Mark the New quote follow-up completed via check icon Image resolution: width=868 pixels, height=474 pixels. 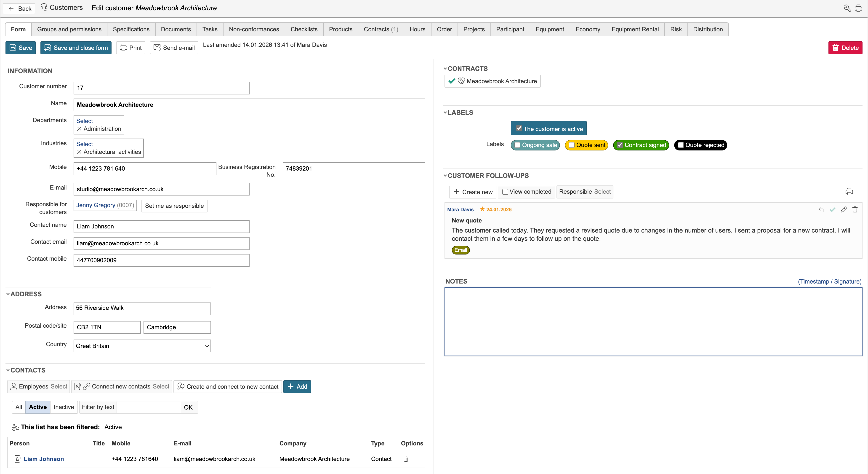pos(832,210)
